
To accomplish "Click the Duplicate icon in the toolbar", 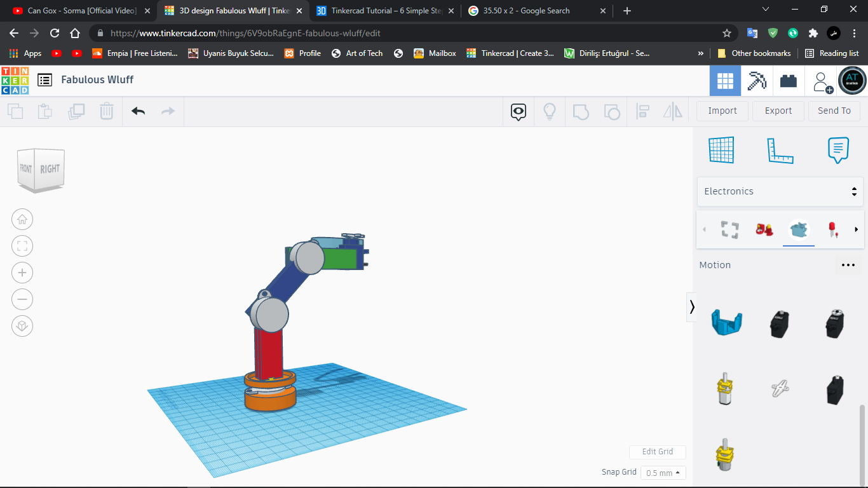I will [x=76, y=111].
